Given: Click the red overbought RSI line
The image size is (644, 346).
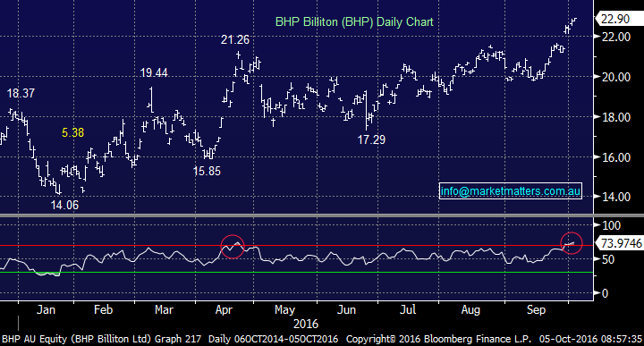Looking at the screenshot, I should coord(297,246).
